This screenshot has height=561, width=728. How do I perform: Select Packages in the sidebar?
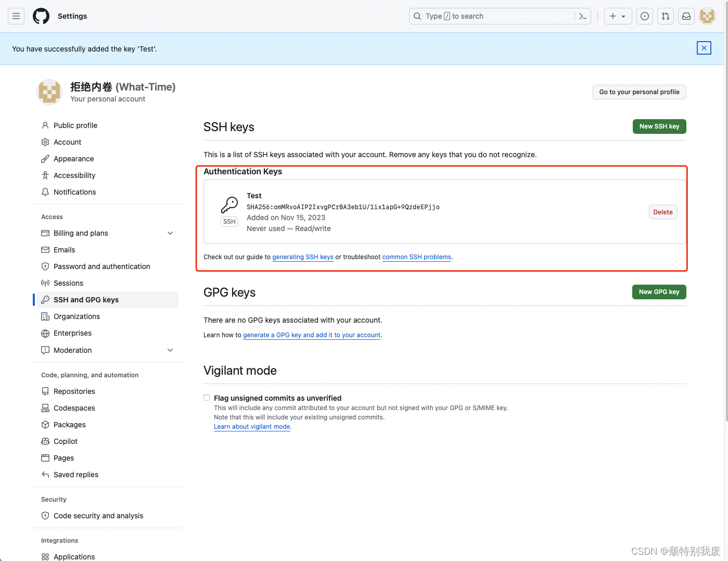(x=69, y=424)
